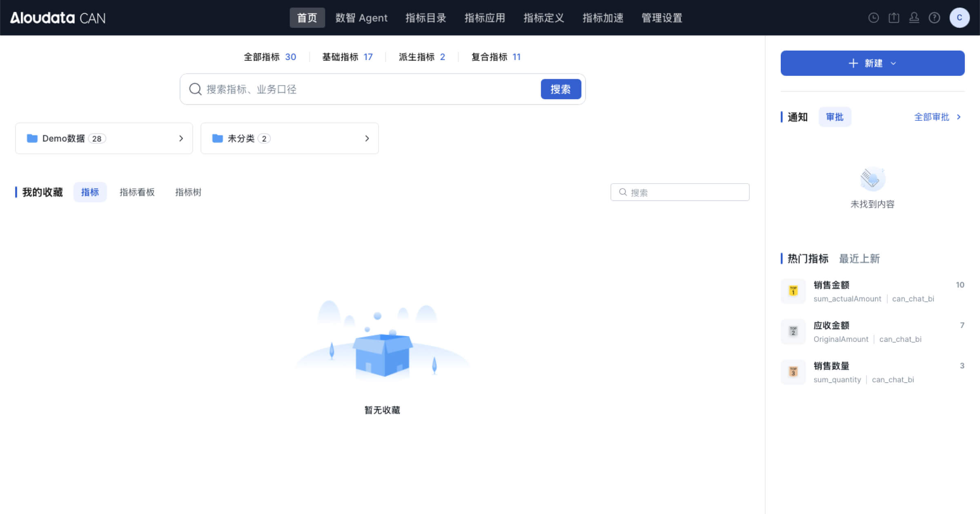The width and height of the screenshot is (980, 514).
Task: Go to 首页 tab in top navigation
Action: pyautogui.click(x=307, y=18)
